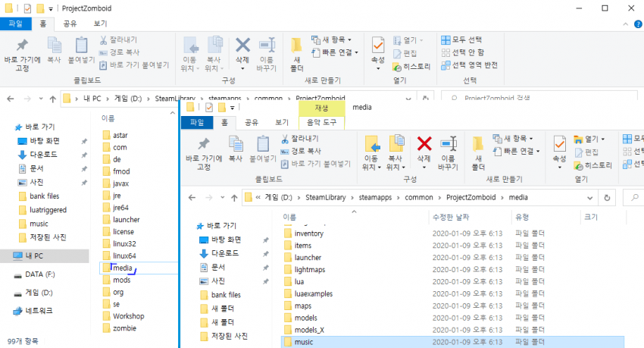Click Select all (모두 선택) in ProjectZomboid window
The image size is (644, 348).
point(461,40)
